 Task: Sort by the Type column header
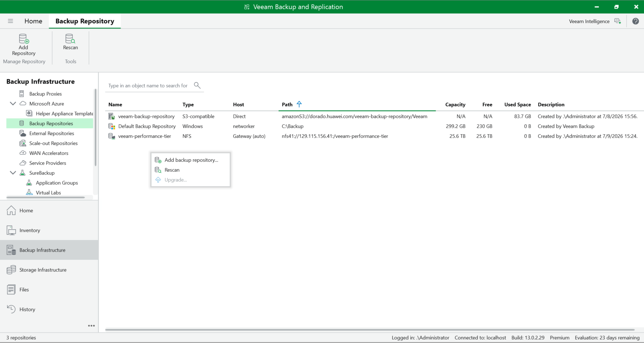[188, 105]
